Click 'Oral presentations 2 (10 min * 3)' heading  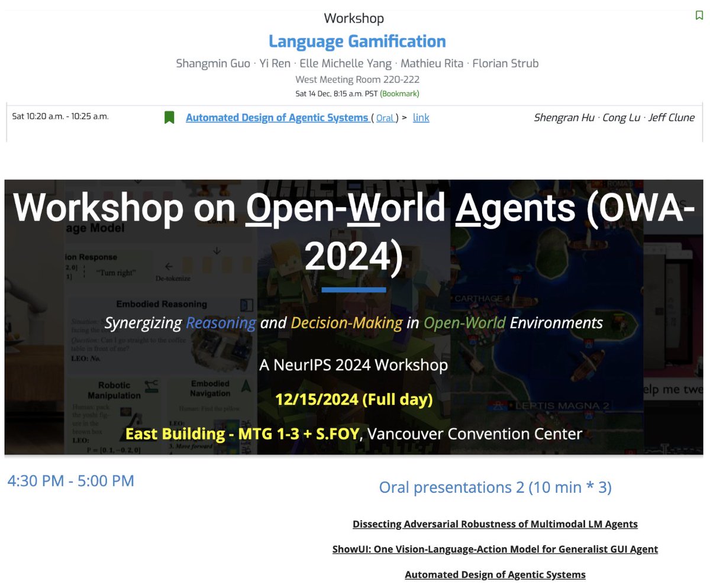(x=495, y=487)
